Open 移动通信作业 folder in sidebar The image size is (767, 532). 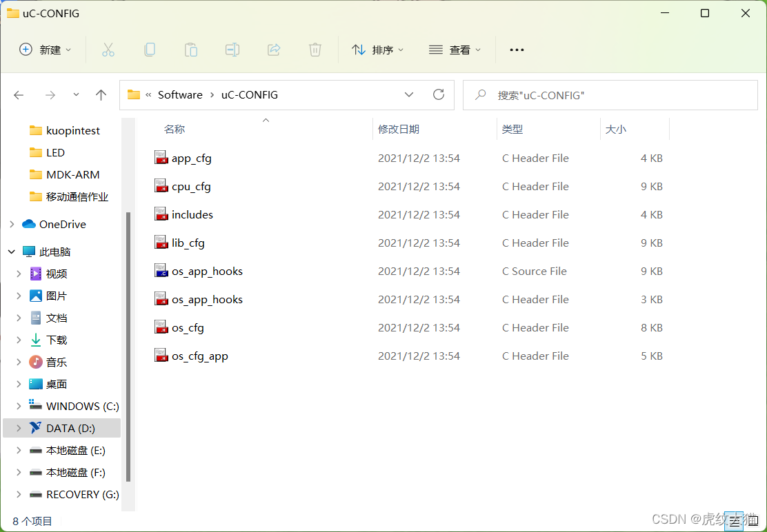(x=68, y=196)
